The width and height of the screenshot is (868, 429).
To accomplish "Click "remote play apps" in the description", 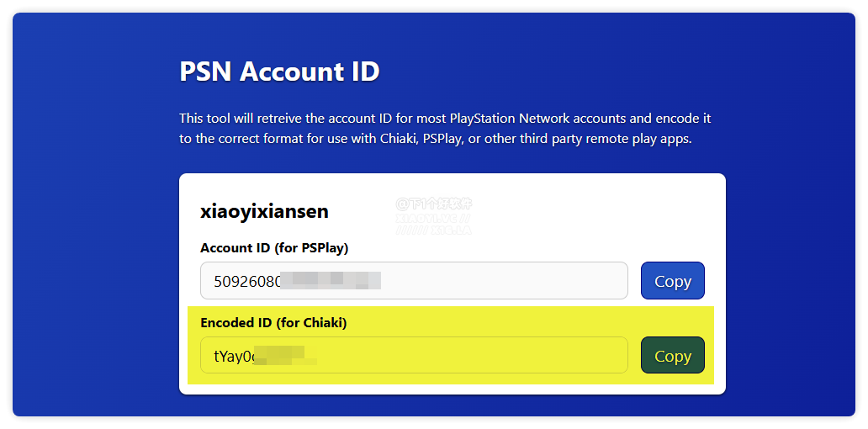I will pos(639,139).
